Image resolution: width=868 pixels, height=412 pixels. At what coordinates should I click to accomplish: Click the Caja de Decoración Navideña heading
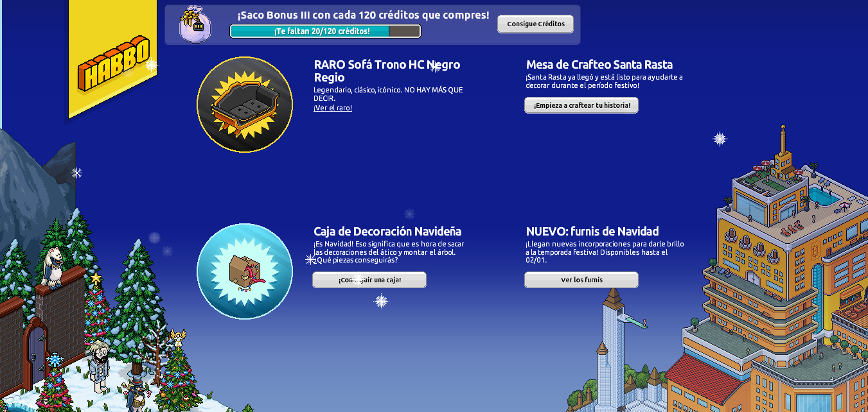click(387, 231)
